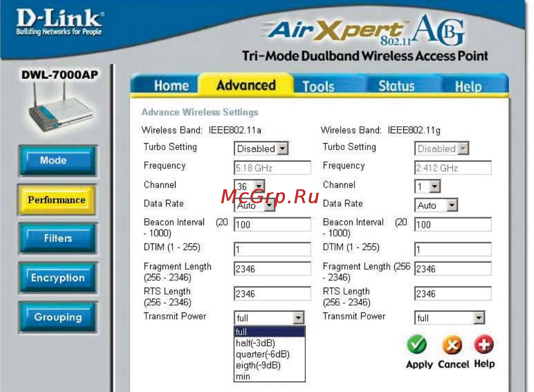Click the orange Cancel X icon
The image size is (534, 392).
coord(452,345)
